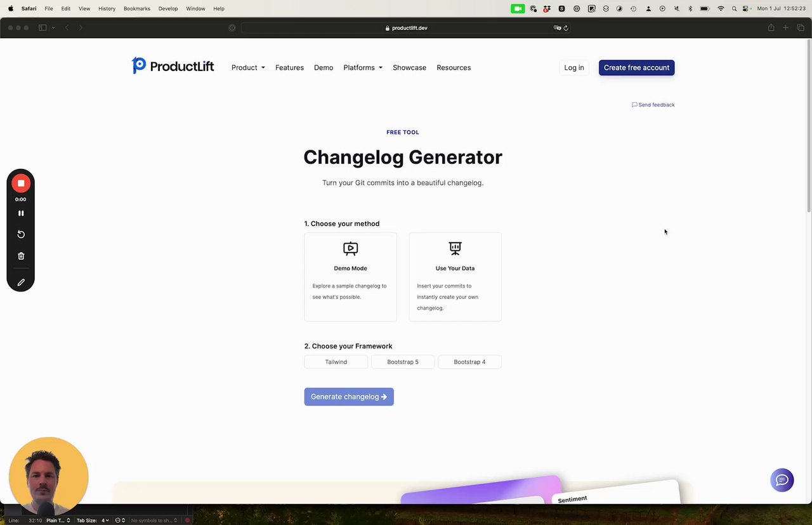Choose the Bootstrap 5 framework
The height and width of the screenshot is (525, 812).
pos(403,362)
